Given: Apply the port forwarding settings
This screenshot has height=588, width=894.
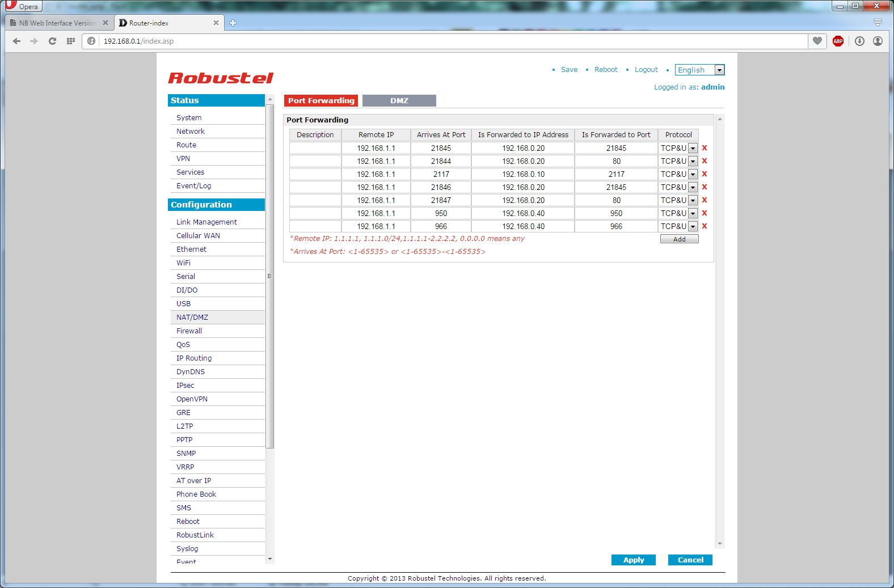Looking at the screenshot, I should (634, 560).
